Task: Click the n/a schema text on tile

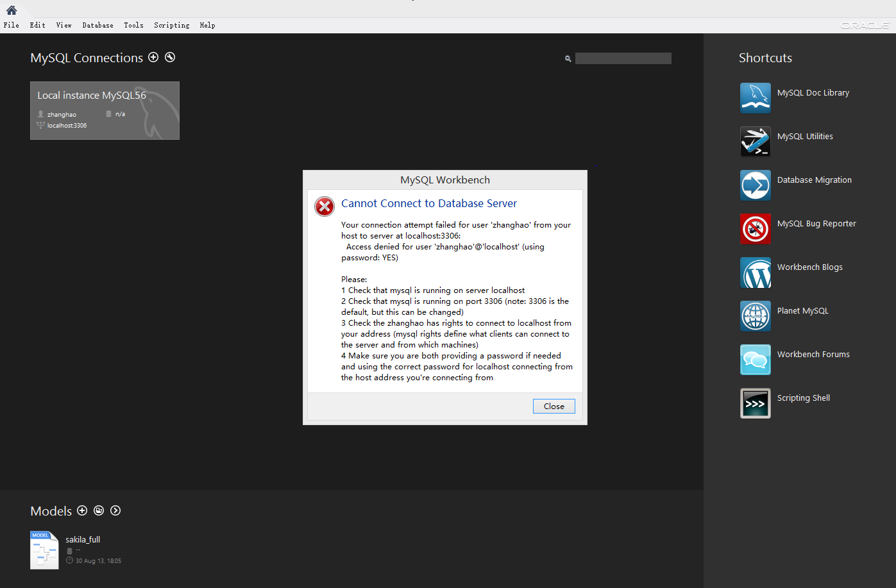Action: point(120,114)
